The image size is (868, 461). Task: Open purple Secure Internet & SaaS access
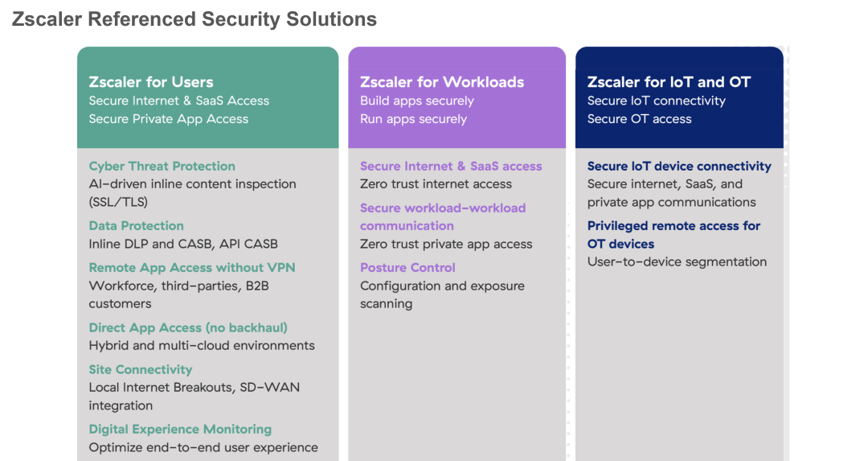click(451, 167)
